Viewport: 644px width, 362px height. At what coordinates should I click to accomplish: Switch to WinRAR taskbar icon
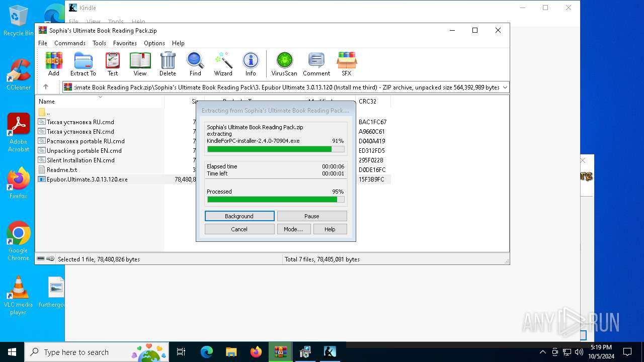click(x=280, y=352)
